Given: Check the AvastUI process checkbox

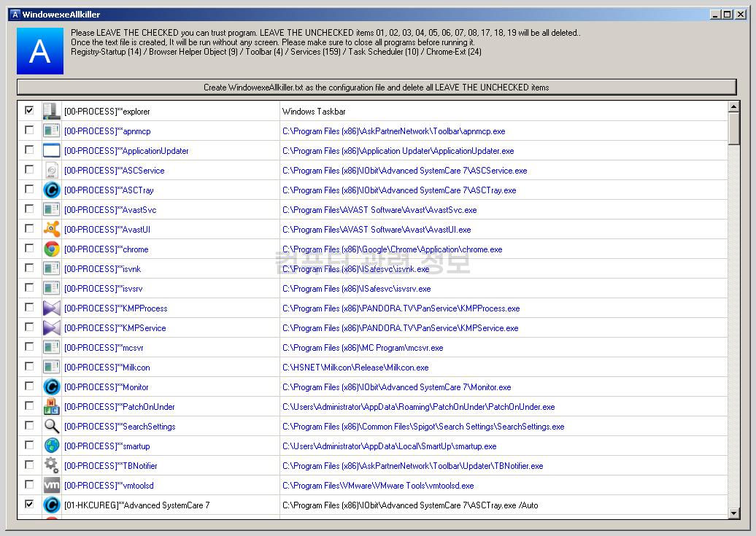Looking at the screenshot, I should [x=29, y=228].
